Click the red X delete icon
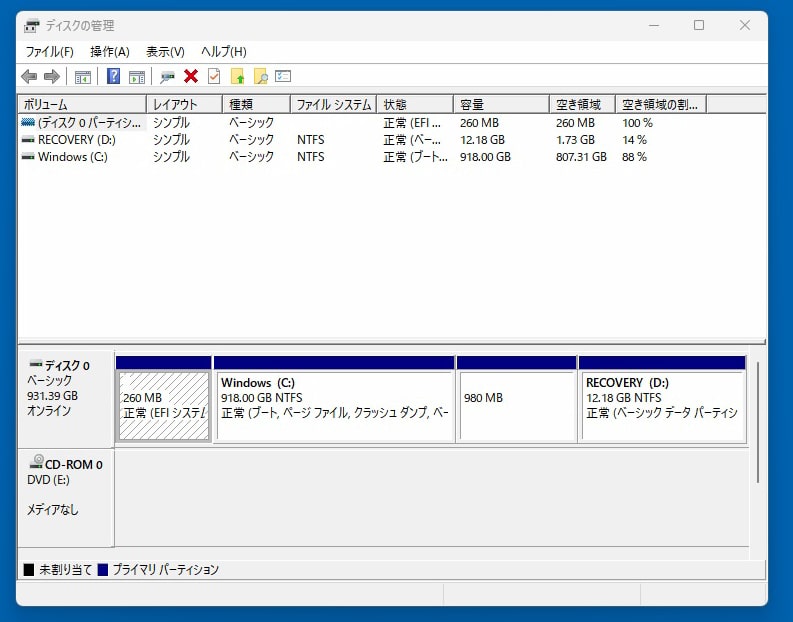This screenshot has width=793, height=622. point(191,76)
